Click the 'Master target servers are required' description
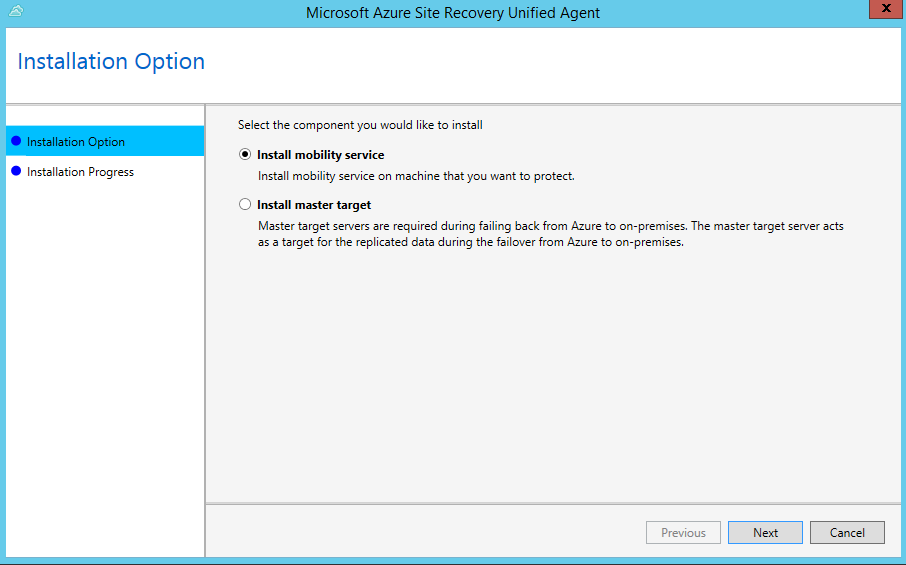 [x=551, y=234]
